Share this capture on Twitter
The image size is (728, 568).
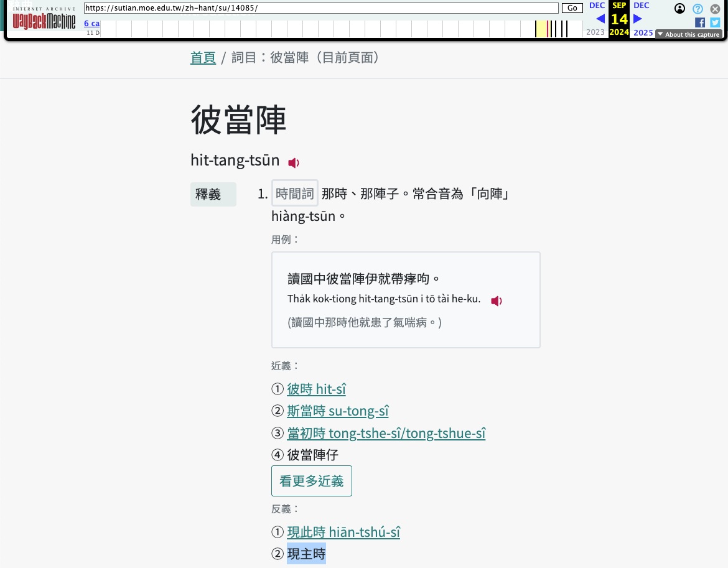(714, 22)
